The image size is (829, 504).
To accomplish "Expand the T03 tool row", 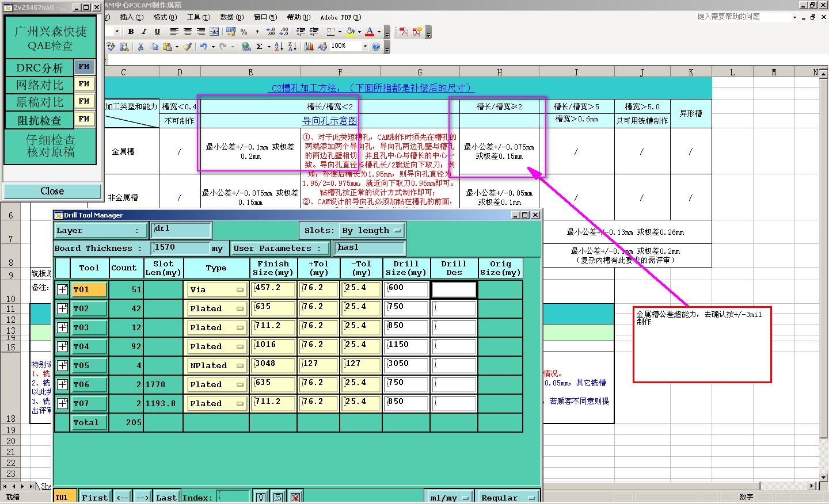I will [x=62, y=327].
